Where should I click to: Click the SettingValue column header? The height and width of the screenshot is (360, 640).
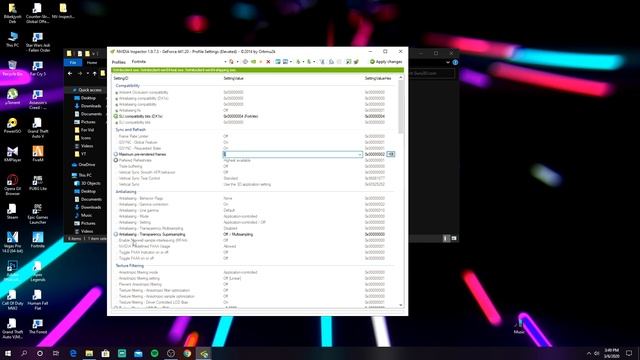233,78
